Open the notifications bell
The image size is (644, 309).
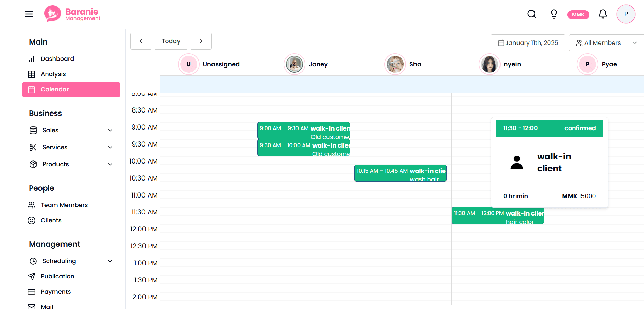pos(603,14)
